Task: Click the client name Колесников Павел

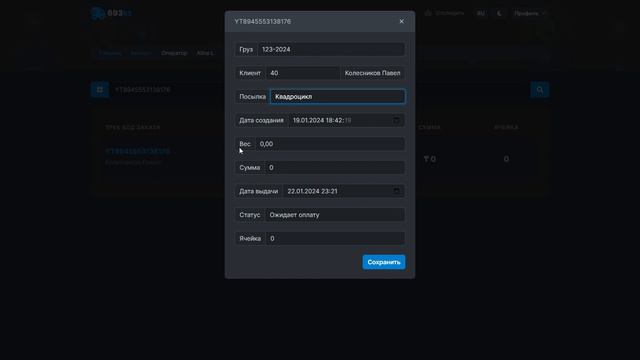Action: 372,73
